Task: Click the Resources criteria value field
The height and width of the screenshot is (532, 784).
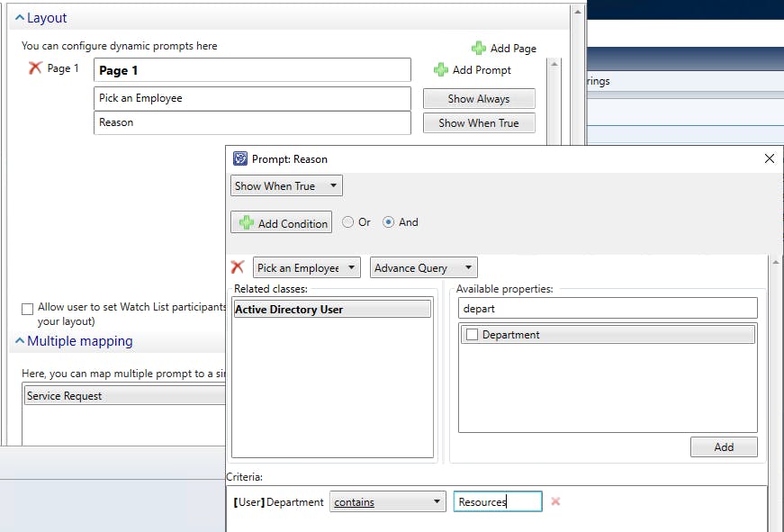Action: coord(498,501)
